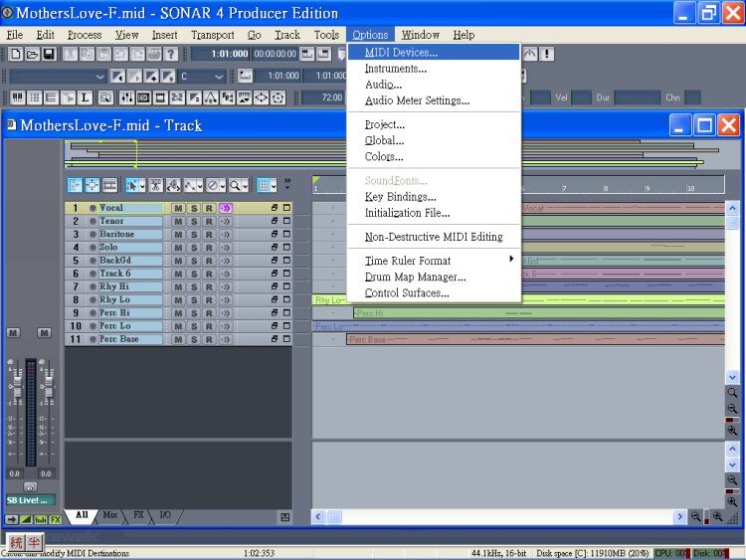Screen dimensions: 746x560
Task: Expand the Zoom tool dropdown arrow
Action: [x=246, y=185]
